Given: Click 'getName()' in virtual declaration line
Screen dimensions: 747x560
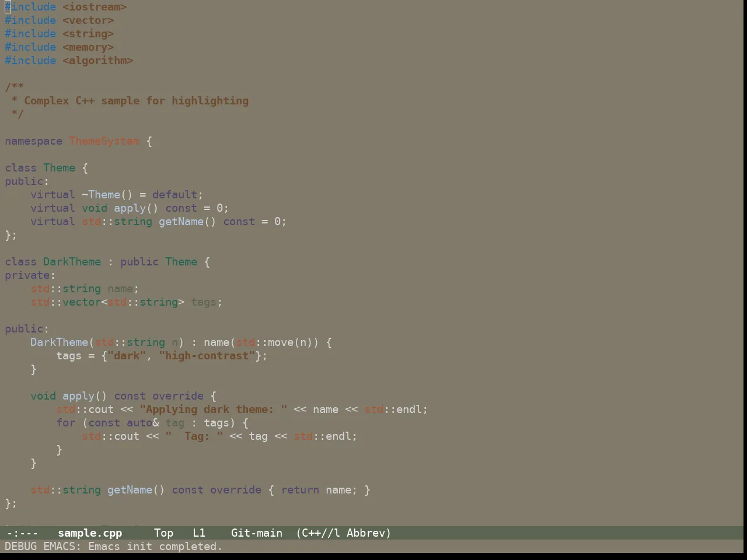Looking at the screenshot, I should tap(188, 222).
